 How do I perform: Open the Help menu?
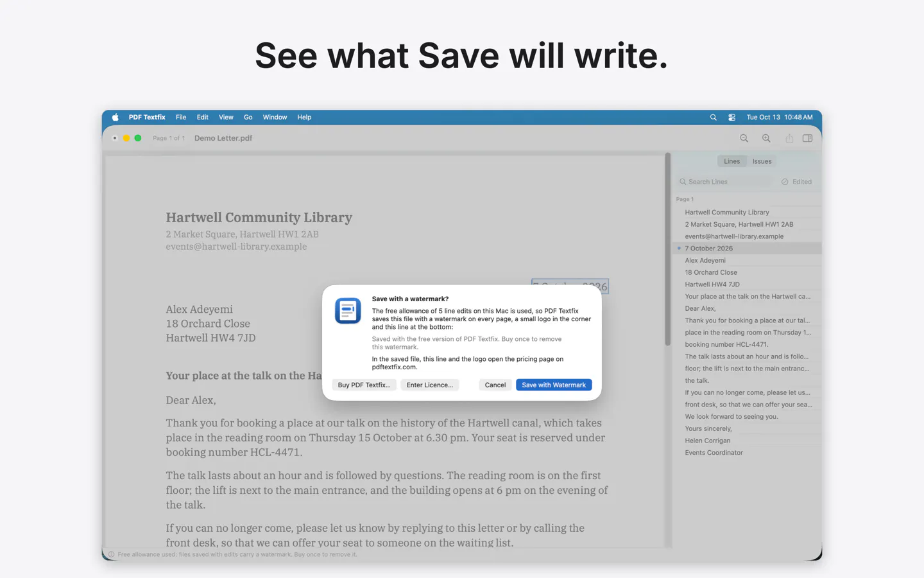click(304, 118)
